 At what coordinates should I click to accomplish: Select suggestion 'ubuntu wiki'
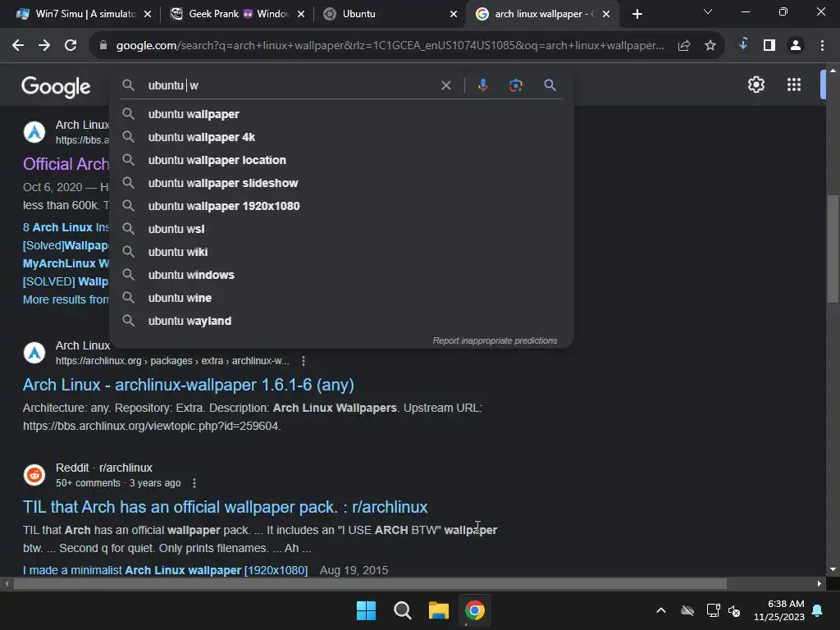pyautogui.click(x=341, y=253)
